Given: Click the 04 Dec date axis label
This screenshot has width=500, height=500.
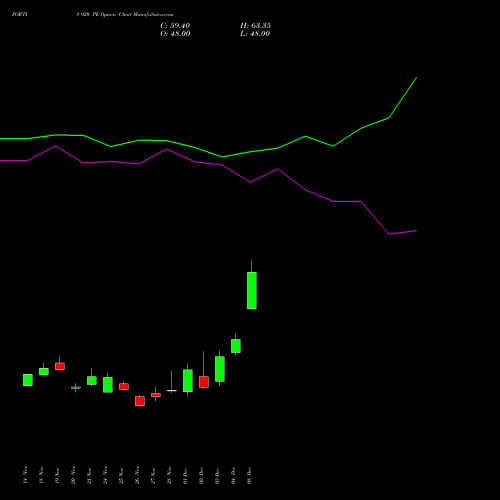Looking at the screenshot, I should click(x=233, y=476).
